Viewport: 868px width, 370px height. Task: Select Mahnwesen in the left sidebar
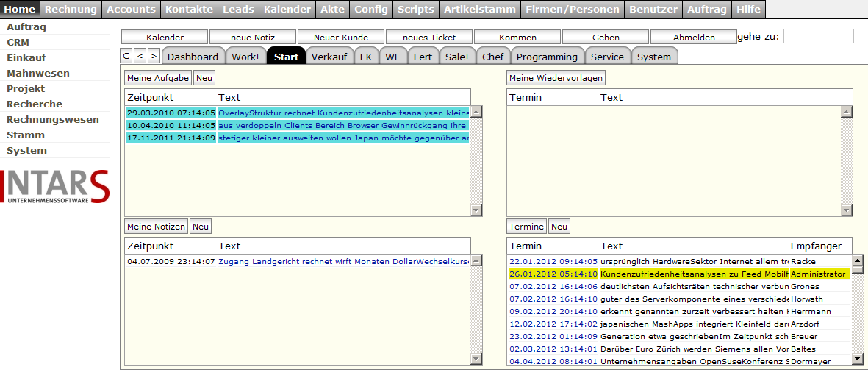click(38, 73)
